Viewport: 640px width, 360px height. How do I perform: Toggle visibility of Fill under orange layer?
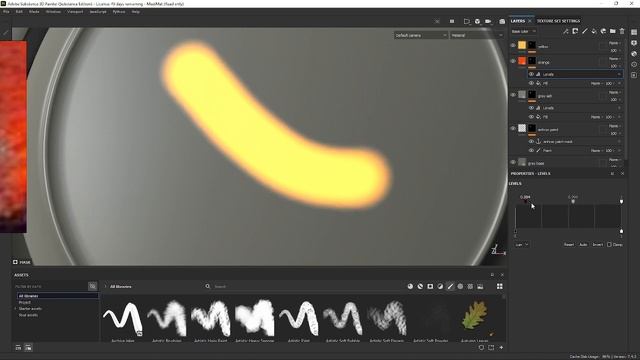click(531, 83)
